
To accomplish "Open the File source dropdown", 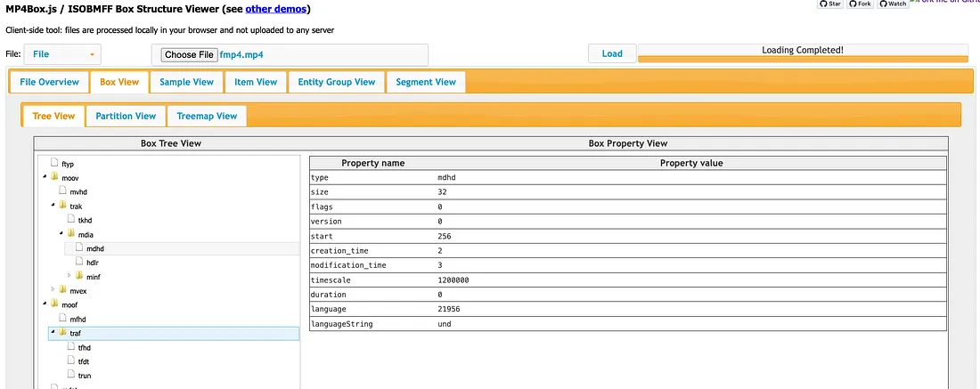I will (62, 54).
